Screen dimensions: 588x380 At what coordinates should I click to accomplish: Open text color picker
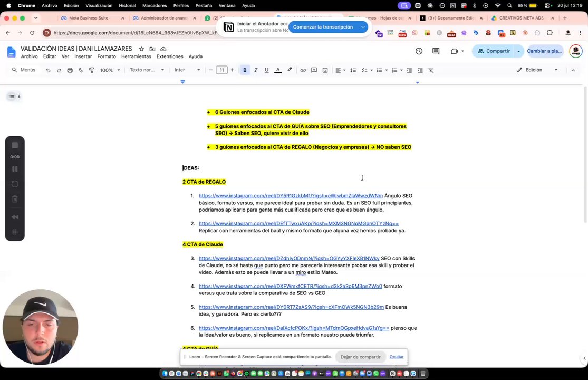coord(278,70)
